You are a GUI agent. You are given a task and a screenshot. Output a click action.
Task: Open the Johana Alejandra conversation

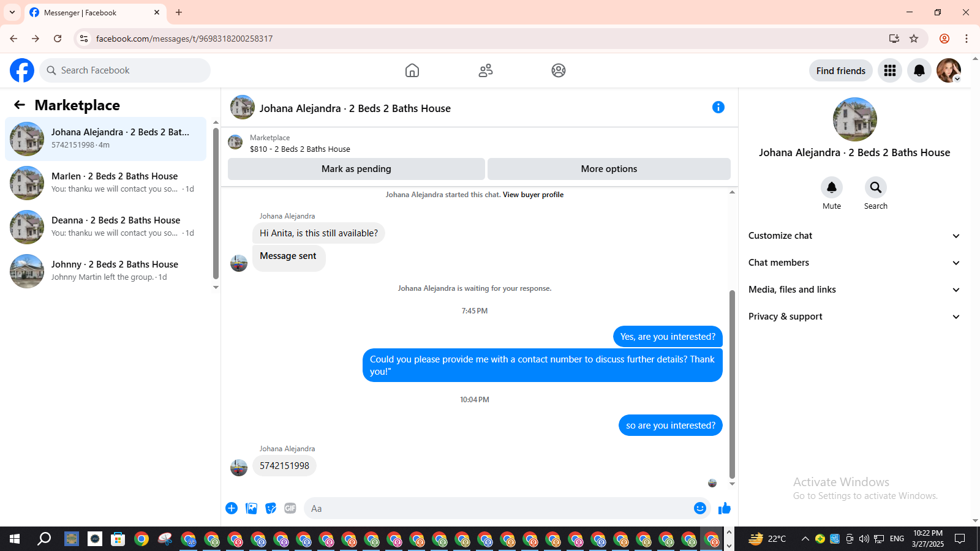[x=106, y=139]
